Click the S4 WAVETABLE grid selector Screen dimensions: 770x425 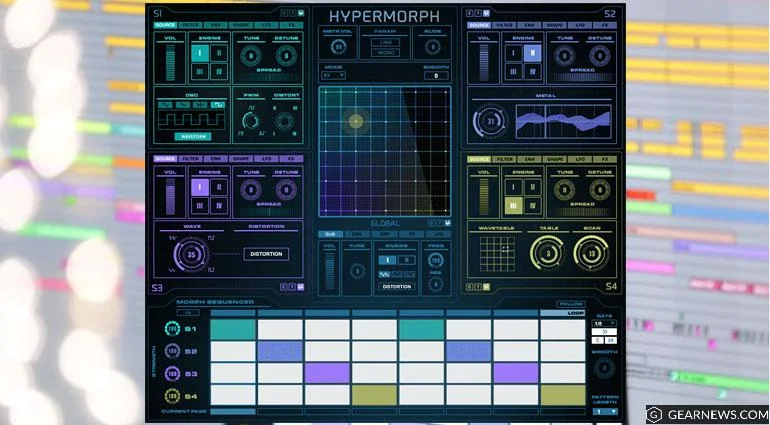point(497,254)
